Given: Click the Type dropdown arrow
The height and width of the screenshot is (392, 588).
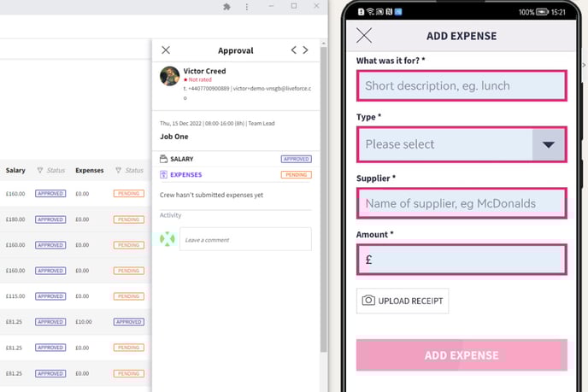Looking at the screenshot, I should coord(548,144).
